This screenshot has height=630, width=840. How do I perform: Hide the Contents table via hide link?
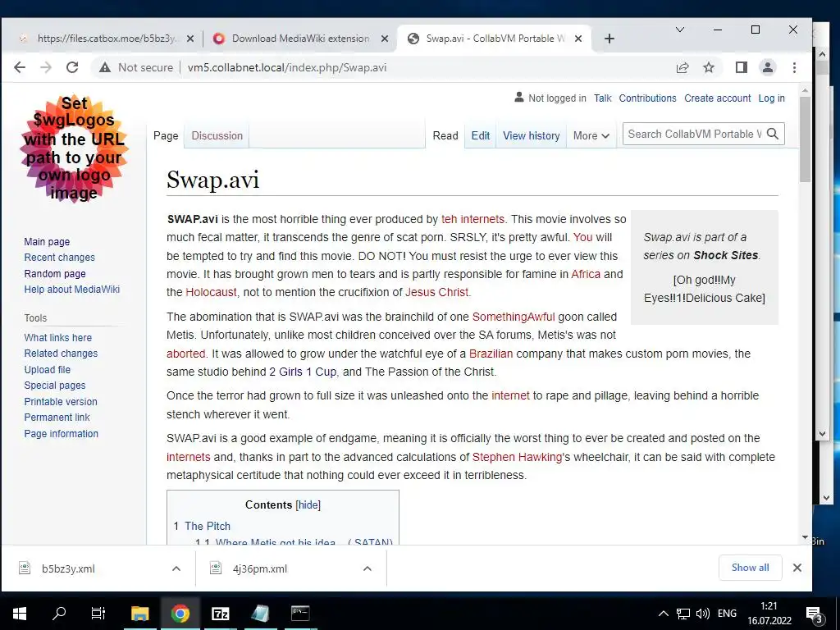coord(308,505)
